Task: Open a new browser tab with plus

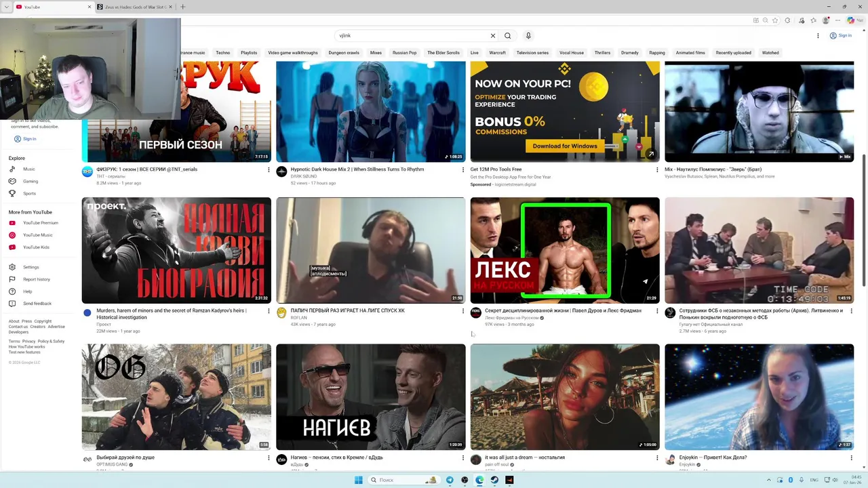Action: [182, 7]
